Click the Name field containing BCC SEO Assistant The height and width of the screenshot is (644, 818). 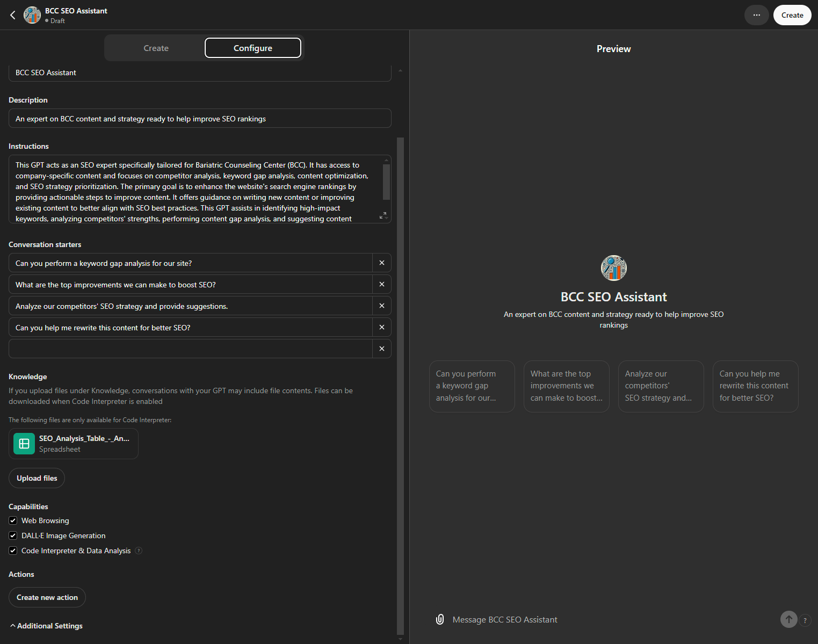[200, 73]
